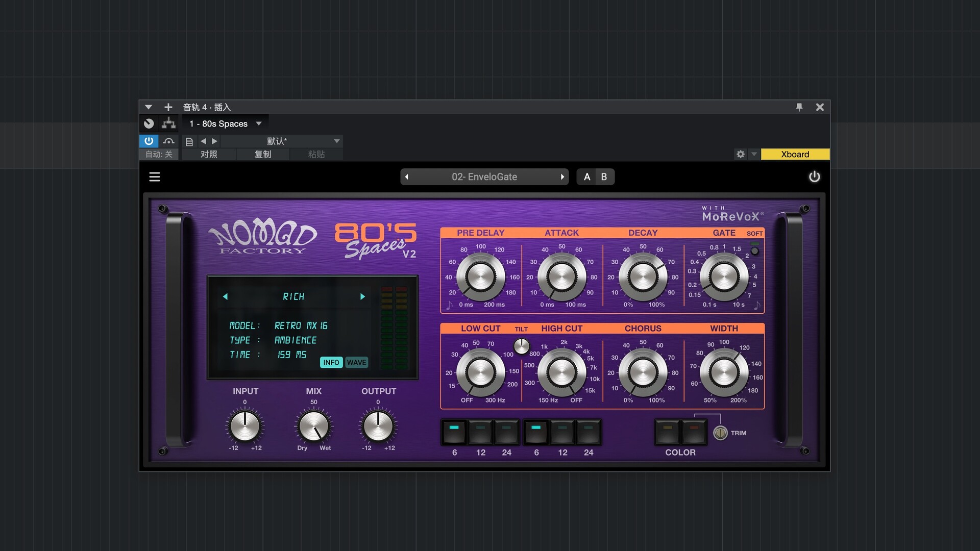
Task: Open the gear settings icon
Action: tap(741, 154)
